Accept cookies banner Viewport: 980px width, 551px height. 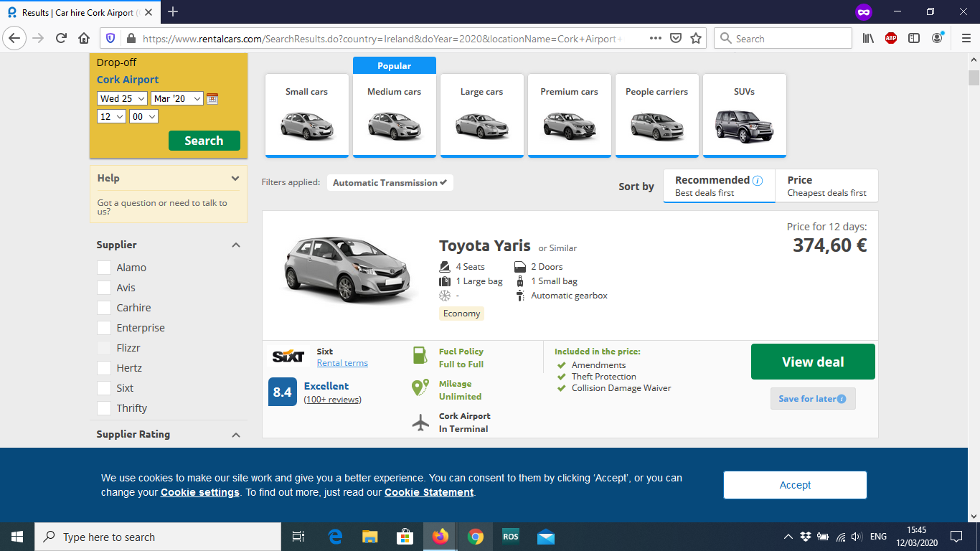pos(795,485)
